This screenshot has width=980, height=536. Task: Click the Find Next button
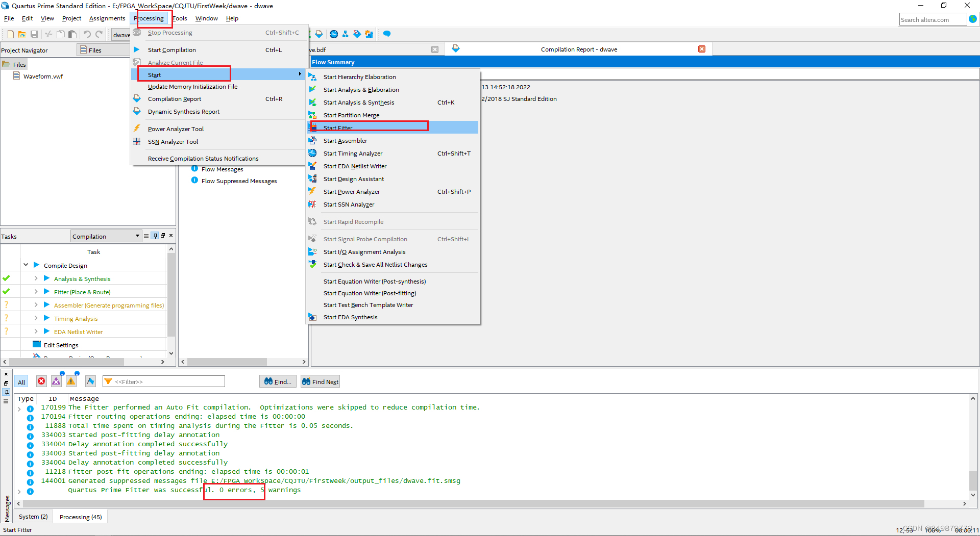point(320,381)
